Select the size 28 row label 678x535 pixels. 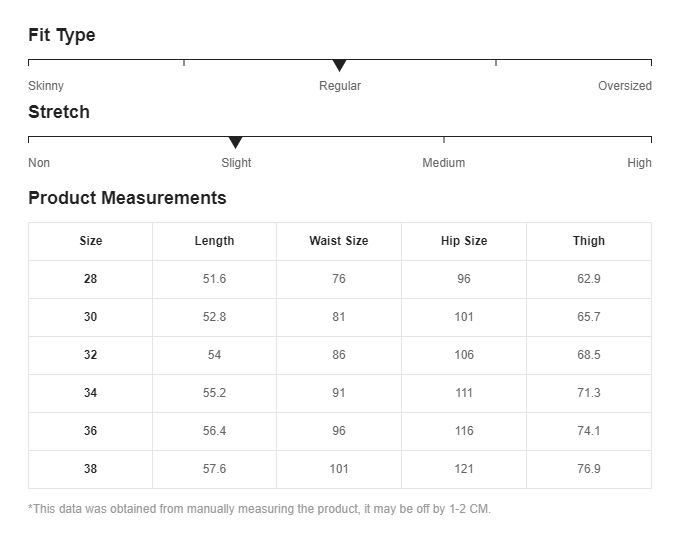tap(91, 279)
